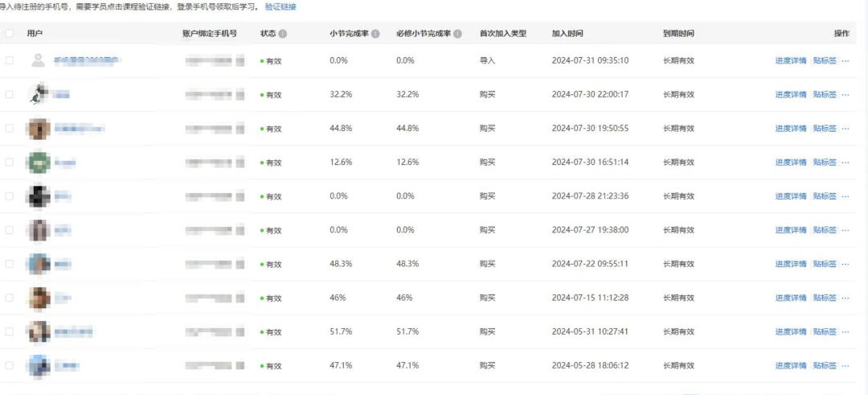The height and width of the screenshot is (395, 868).
Task: Click the info icon next to 状态 header
Action: [283, 35]
